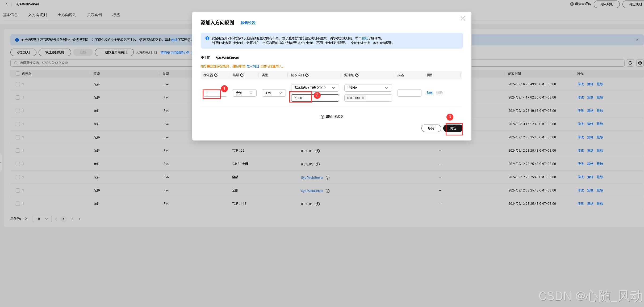Open the table settings gear icon

pos(640,63)
